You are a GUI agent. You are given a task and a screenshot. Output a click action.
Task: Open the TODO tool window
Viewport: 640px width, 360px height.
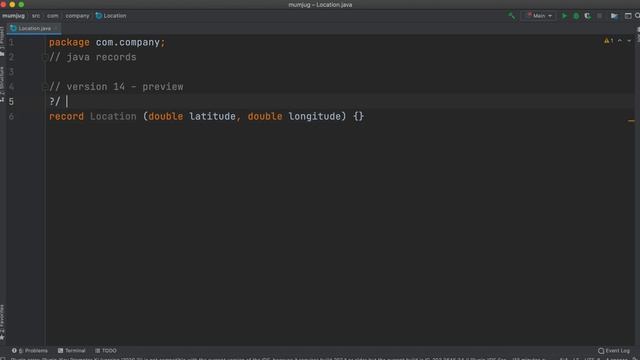coord(106,351)
